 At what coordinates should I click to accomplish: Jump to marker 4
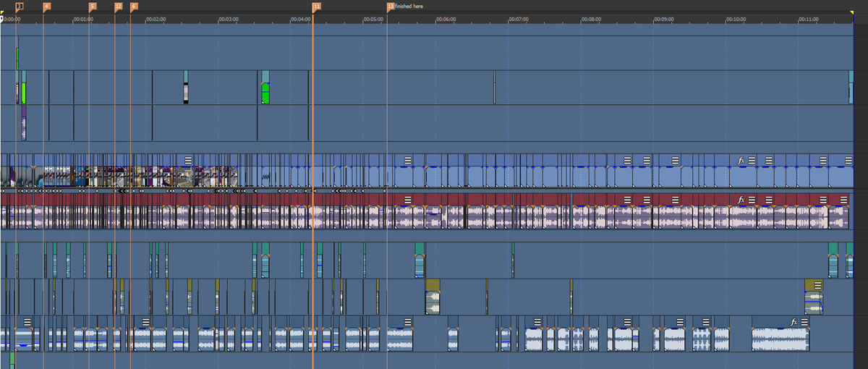[47, 6]
